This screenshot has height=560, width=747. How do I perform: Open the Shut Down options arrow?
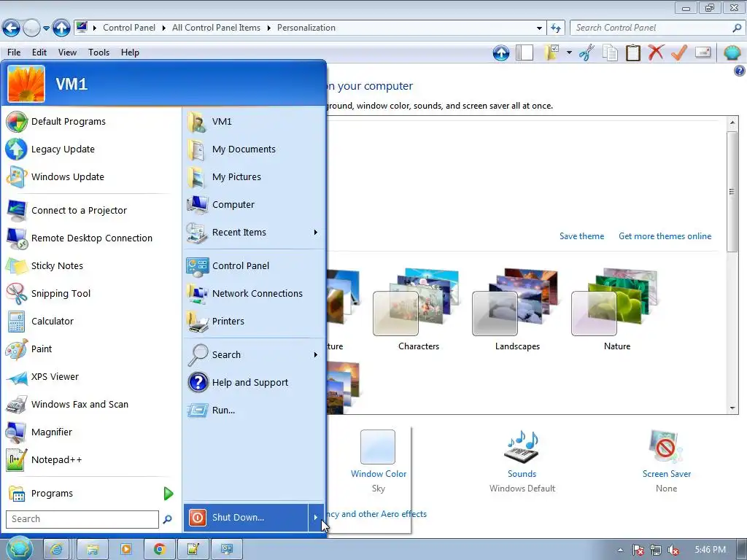[x=315, y=518]
